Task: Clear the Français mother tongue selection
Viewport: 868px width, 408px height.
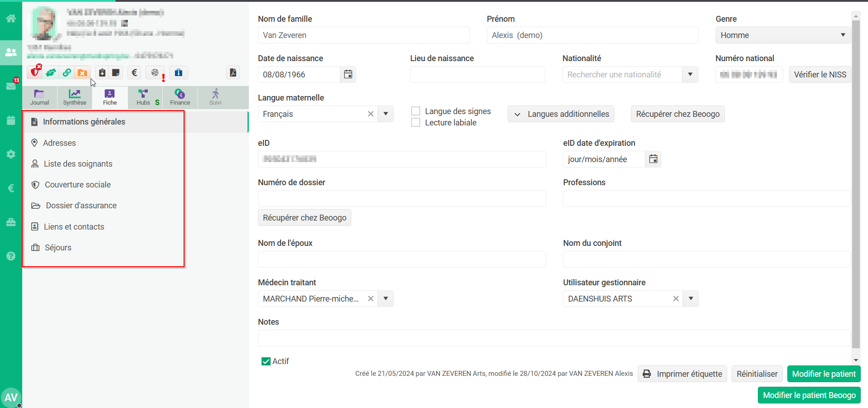Action: click(x=370, y=114)
